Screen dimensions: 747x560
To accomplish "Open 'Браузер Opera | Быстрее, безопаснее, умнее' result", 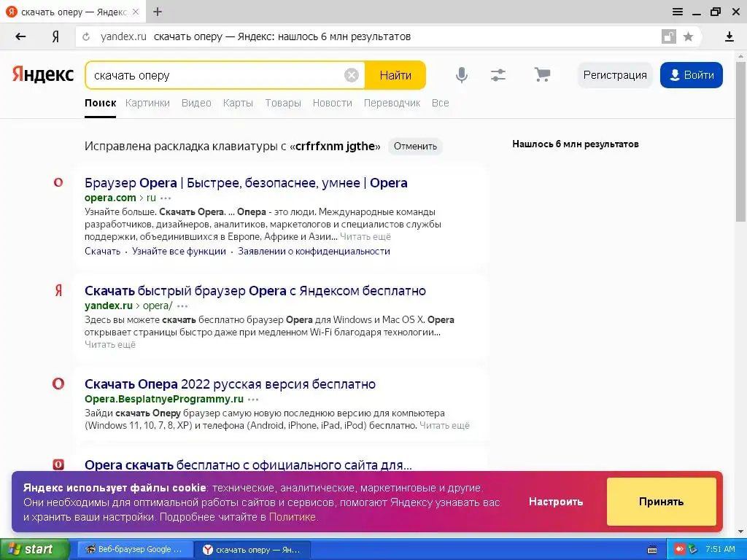I will click(246, 183).
